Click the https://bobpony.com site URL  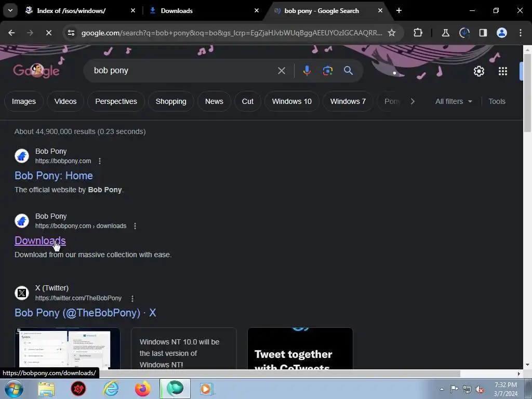pos(63,161)
